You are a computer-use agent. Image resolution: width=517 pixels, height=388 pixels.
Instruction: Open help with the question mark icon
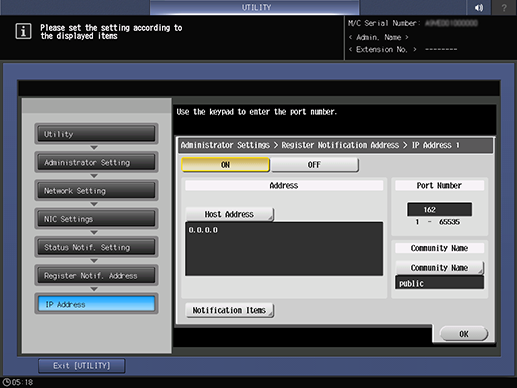tap(504, 7)
